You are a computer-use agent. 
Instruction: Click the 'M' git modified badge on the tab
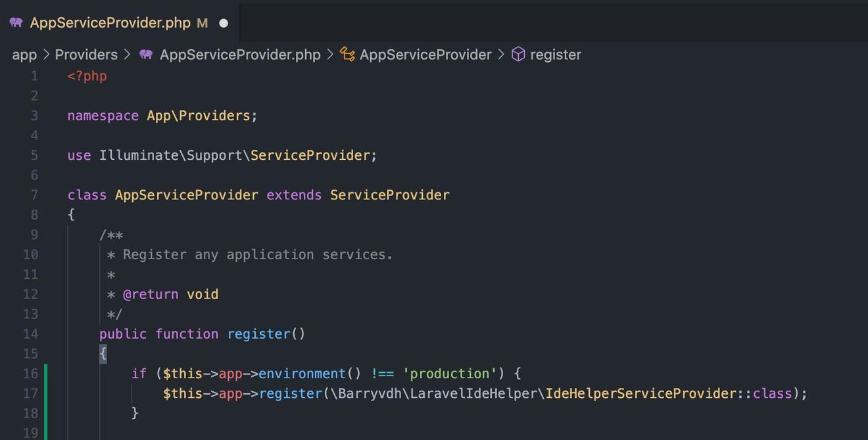click(201, 22)
